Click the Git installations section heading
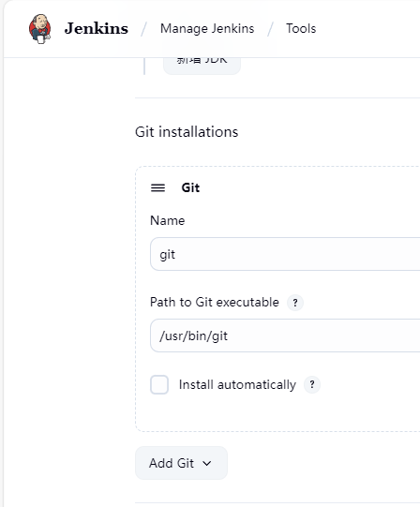The image size is (420, 507). (187, 132)
